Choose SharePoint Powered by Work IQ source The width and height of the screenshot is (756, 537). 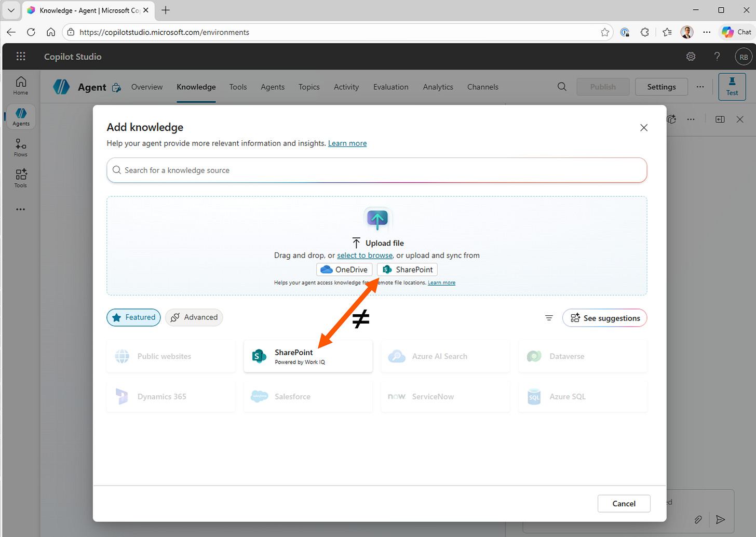308,356
